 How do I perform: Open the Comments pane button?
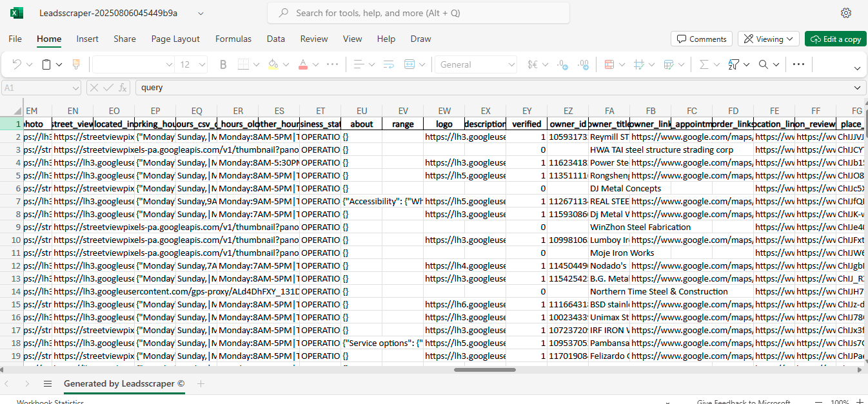point(702,39)
